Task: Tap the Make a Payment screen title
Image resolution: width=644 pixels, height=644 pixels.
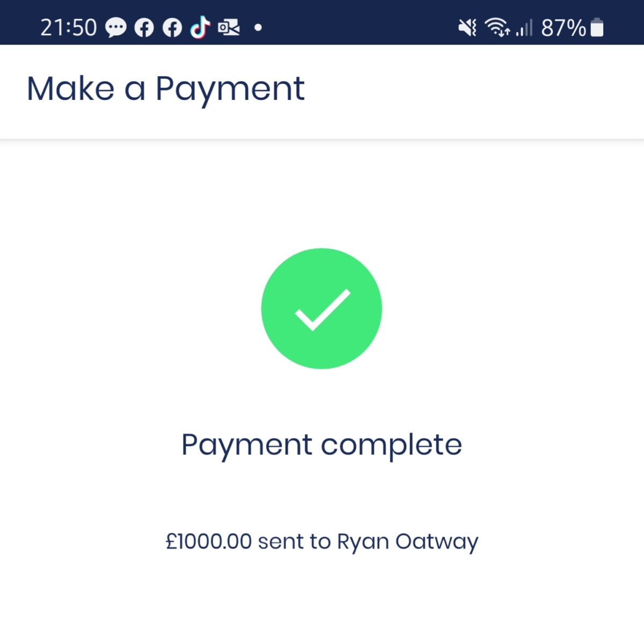Action: 166,89
